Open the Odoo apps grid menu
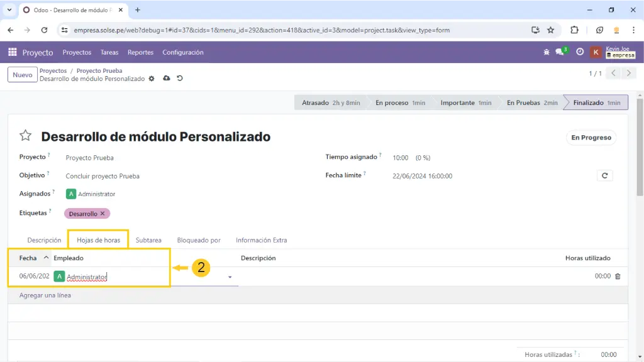 click(x=12, y=53)
